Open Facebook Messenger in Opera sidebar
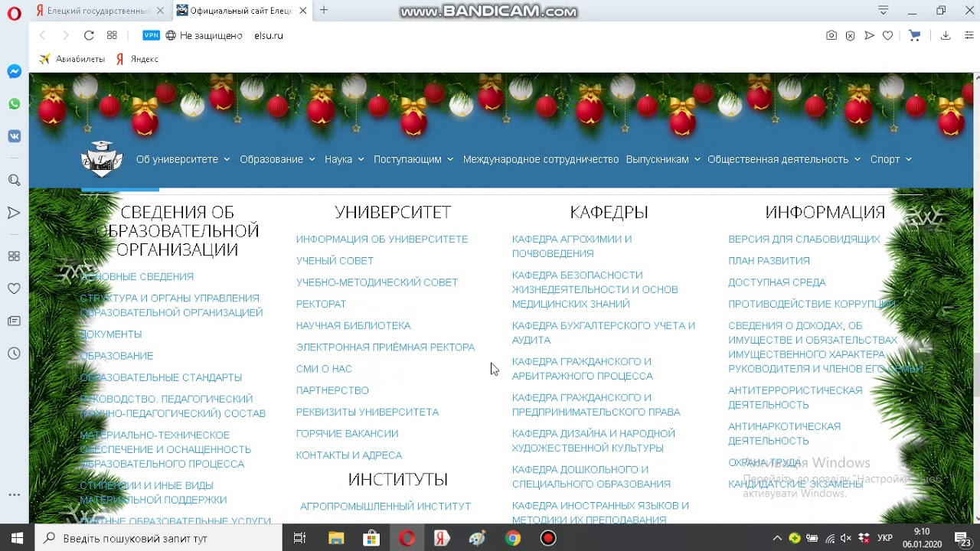The height and width of the screenshot is (551, 980). [14, 71]
